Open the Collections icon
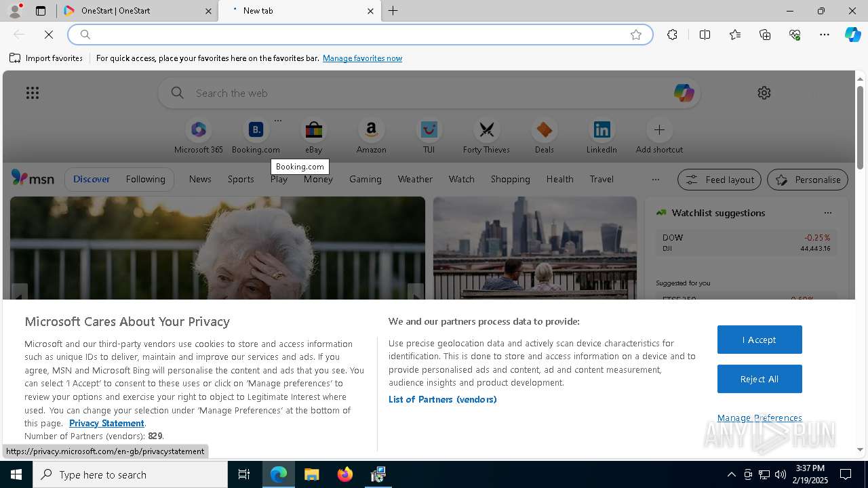This screenshot has height=488, width=868. coord(765,35)
